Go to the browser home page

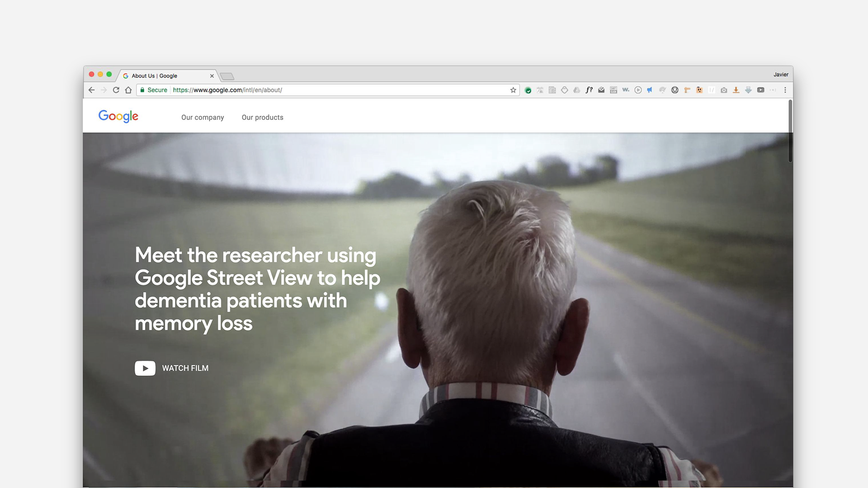128,90
